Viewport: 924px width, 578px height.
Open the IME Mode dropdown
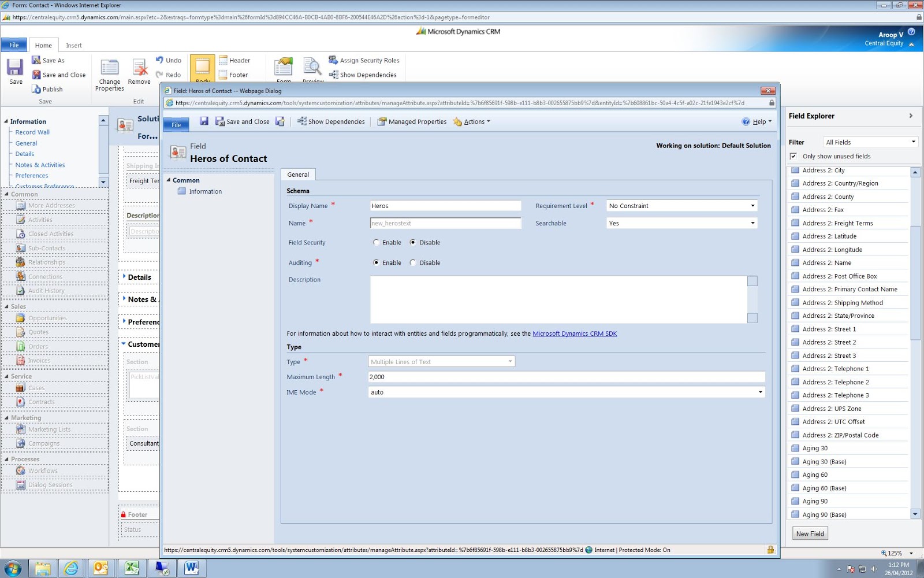pyautogui.click(x=567, y=392)
